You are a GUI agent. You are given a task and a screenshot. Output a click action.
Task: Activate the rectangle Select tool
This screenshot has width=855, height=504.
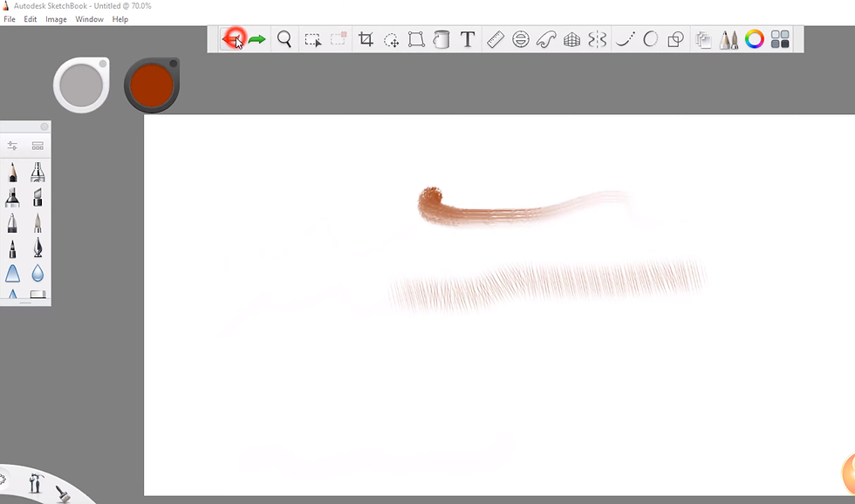point(313,39)
